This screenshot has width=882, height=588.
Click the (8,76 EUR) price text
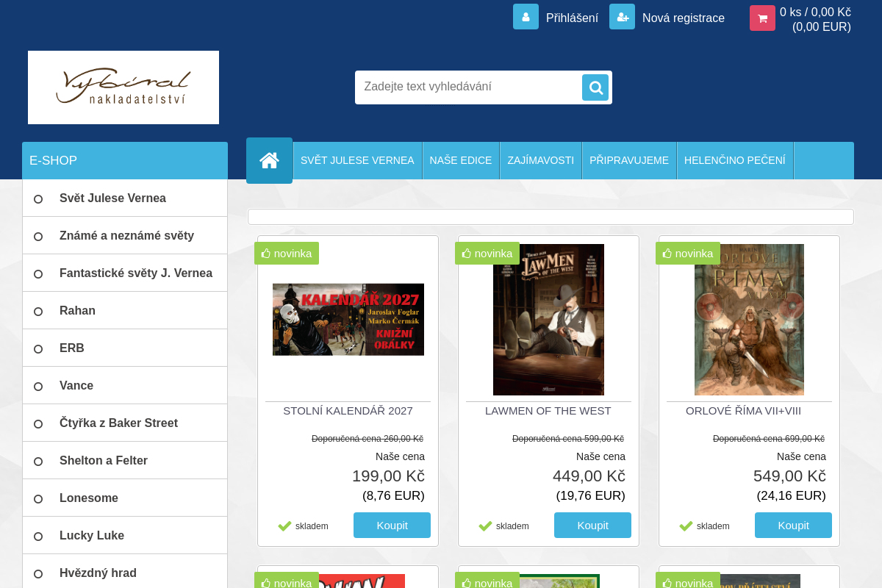[393, 496]
